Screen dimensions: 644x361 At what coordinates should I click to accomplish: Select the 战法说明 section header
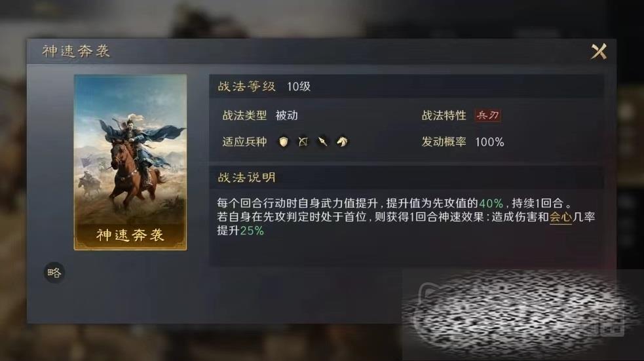click(x=406, y=178)
